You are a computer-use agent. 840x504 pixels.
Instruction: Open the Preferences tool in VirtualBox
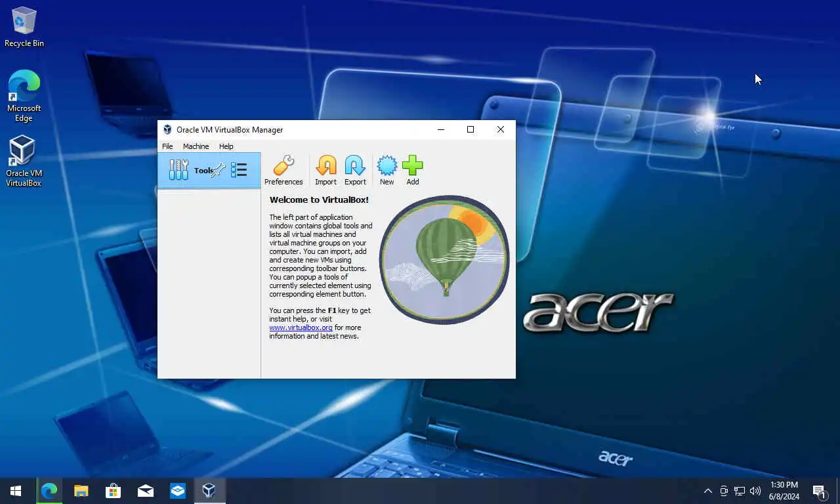tap(283, 171)
